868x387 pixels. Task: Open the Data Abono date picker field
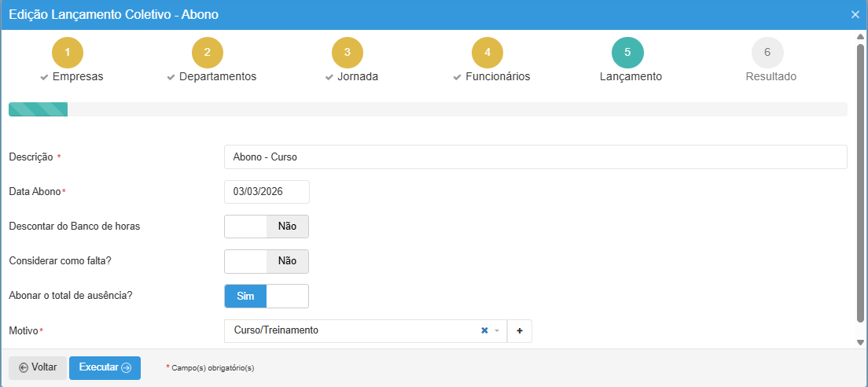(267, 192)
